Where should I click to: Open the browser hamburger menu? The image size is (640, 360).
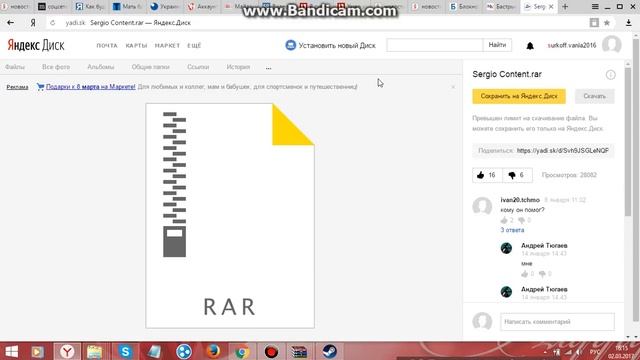click(595, 7)
